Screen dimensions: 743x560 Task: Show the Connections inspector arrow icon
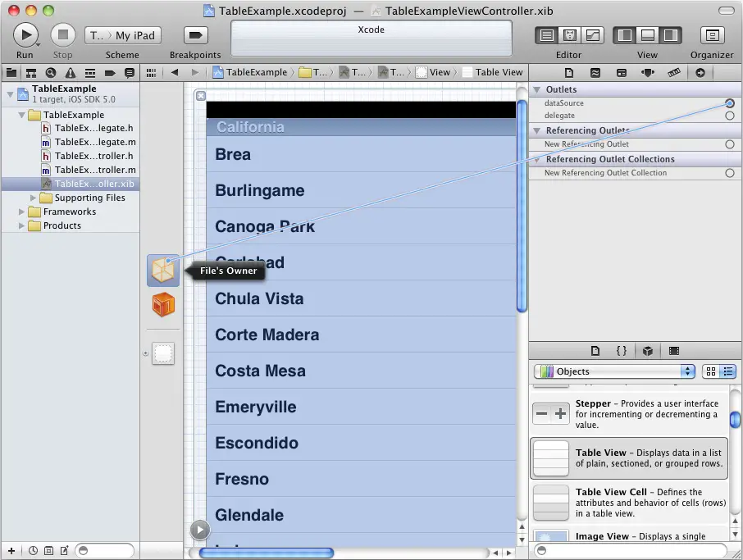[700, 72]
